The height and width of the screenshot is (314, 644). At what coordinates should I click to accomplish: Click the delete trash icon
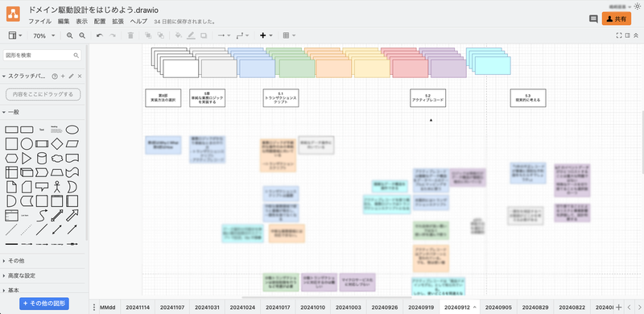[130, 35]
